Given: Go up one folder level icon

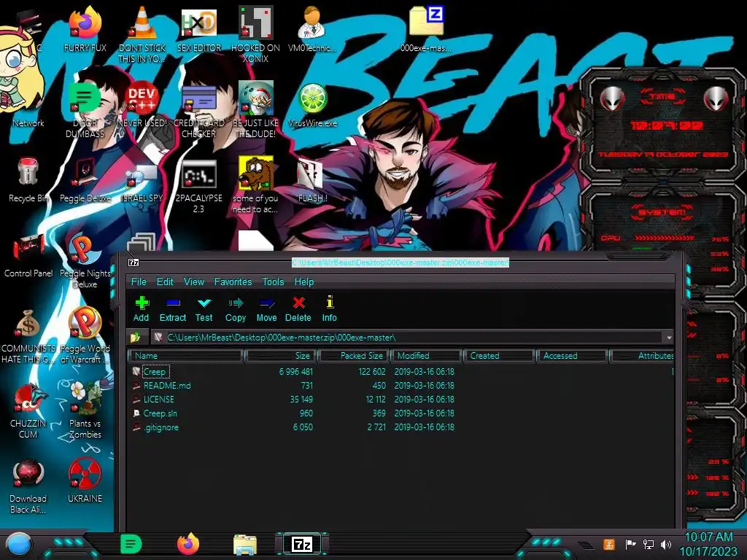Looking at the screenshot, I should coord(135,337).
